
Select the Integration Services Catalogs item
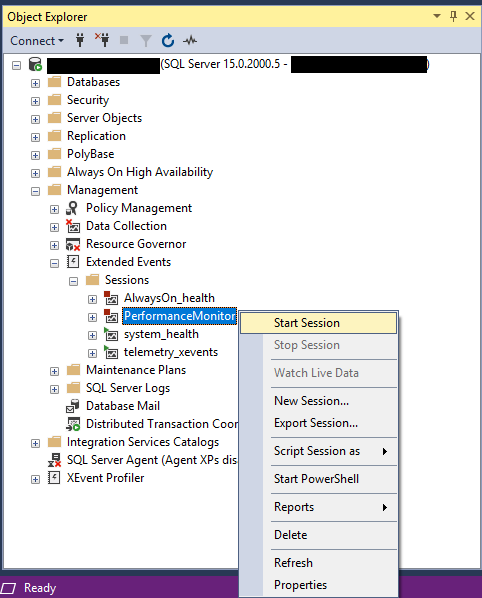pos(143,442)
